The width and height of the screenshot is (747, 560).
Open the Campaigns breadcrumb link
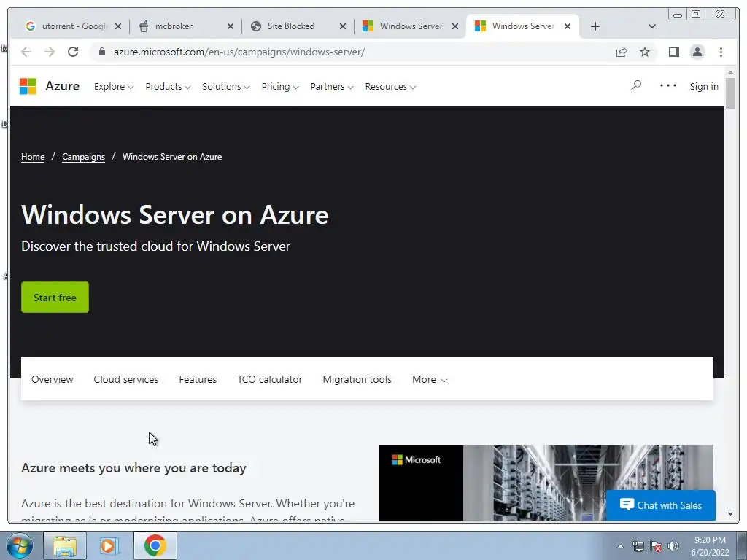pyautogui.click(x=83, y=157)
